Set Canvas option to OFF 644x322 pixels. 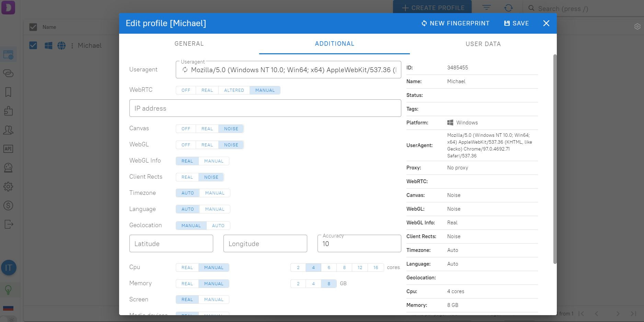coord(186,129)
